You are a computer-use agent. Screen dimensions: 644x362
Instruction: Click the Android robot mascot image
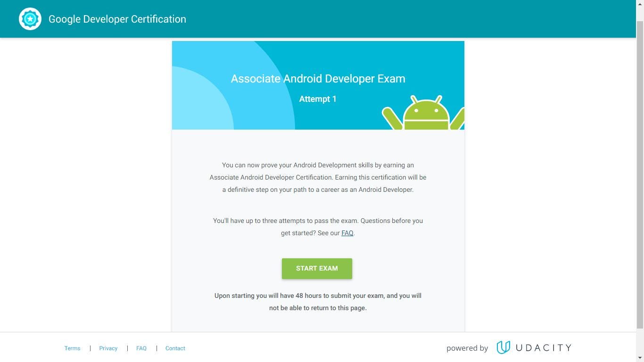coord(423,112)
